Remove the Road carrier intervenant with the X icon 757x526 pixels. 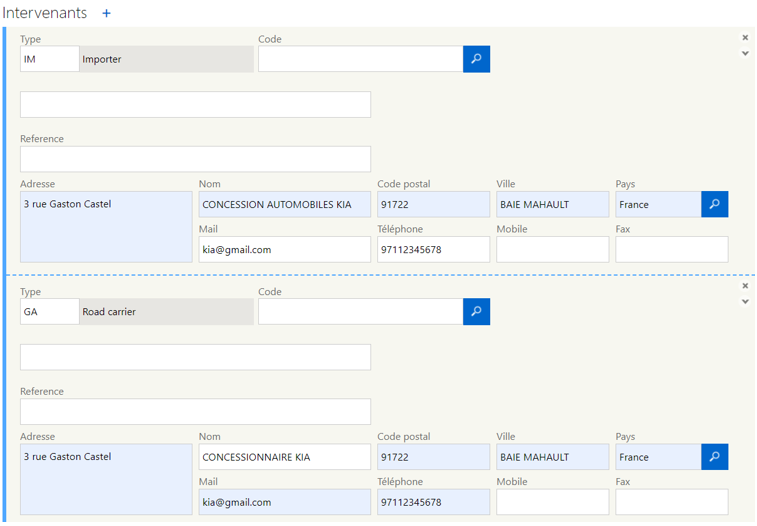coord(745,286)
